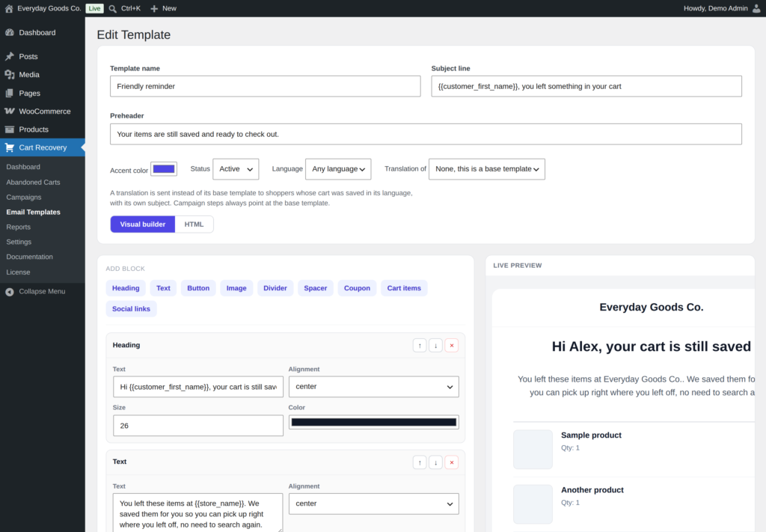Click the Demo Admin user avatar icon
This screenshot has width=766, height=532.
click(x=756, y=8)
